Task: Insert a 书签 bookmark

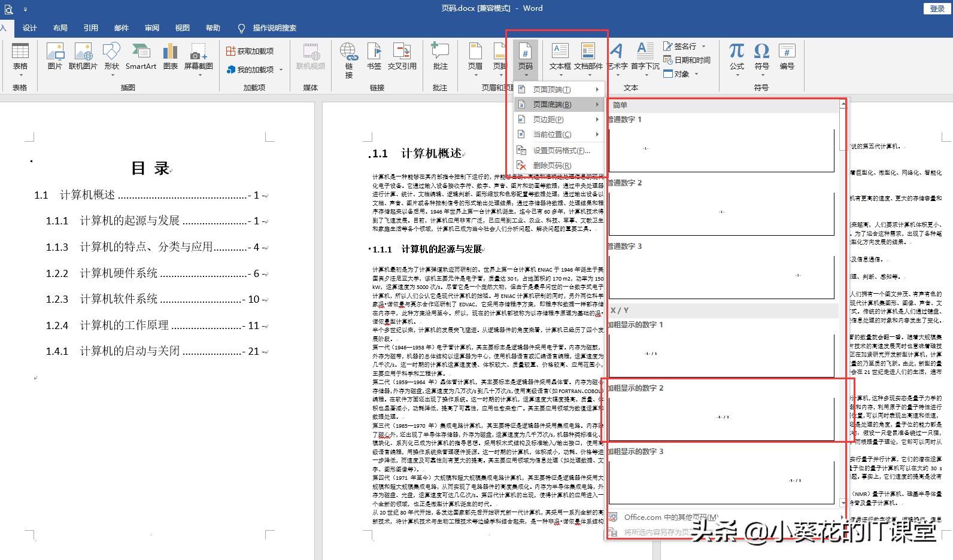Action: (x=374, y=57)
